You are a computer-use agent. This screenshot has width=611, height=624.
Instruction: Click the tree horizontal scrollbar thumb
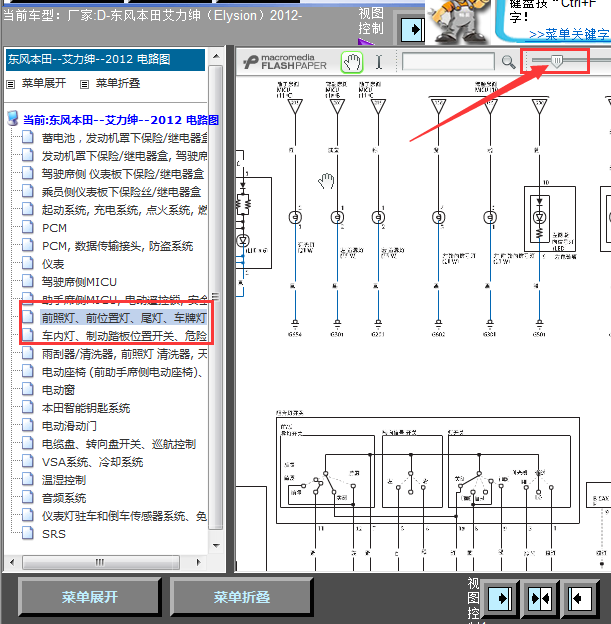tap(101, 562)
